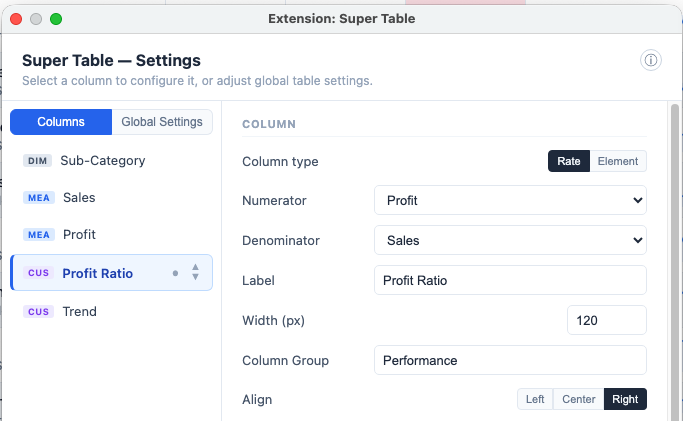Click the COLUMN section heading
This screenshot has height=421, width=683.
pyautogui.click(x=269, y=125)
